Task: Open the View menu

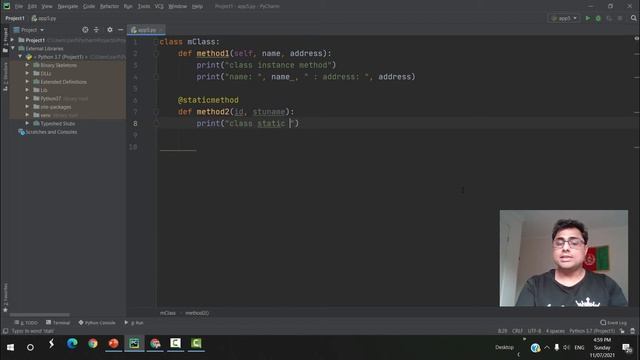Action: 47,7
